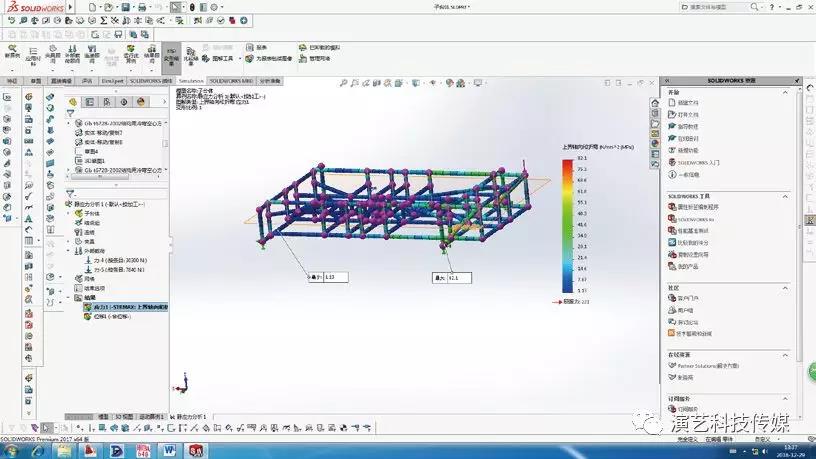Collapse the 外部载荷 external loads node

pos(68,251)
